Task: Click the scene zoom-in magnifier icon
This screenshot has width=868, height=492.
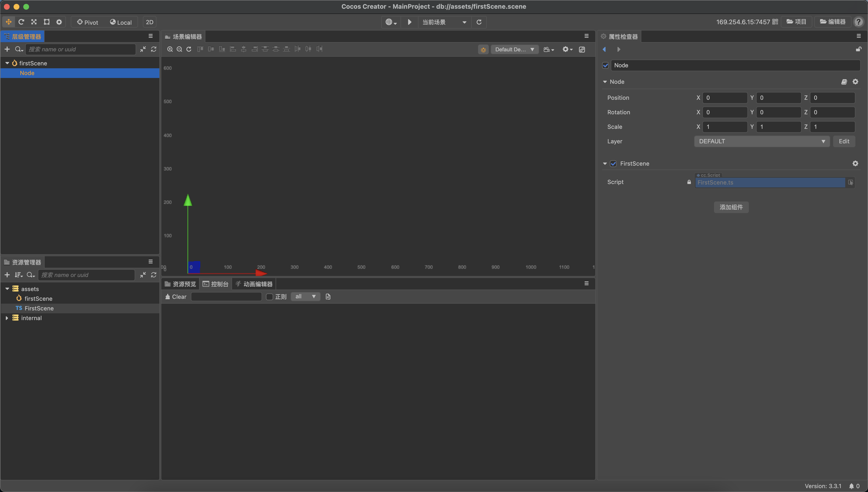Action: click(170, 49)
